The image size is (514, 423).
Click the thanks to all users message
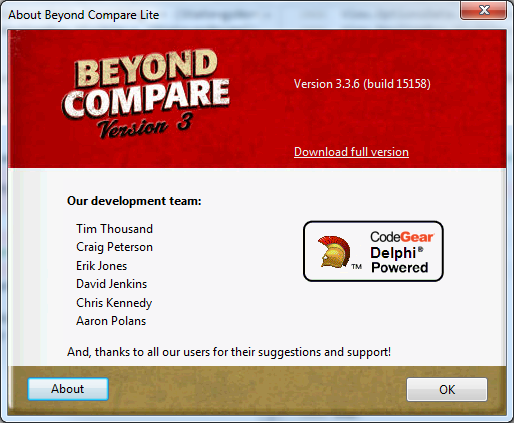pos(229,352)
